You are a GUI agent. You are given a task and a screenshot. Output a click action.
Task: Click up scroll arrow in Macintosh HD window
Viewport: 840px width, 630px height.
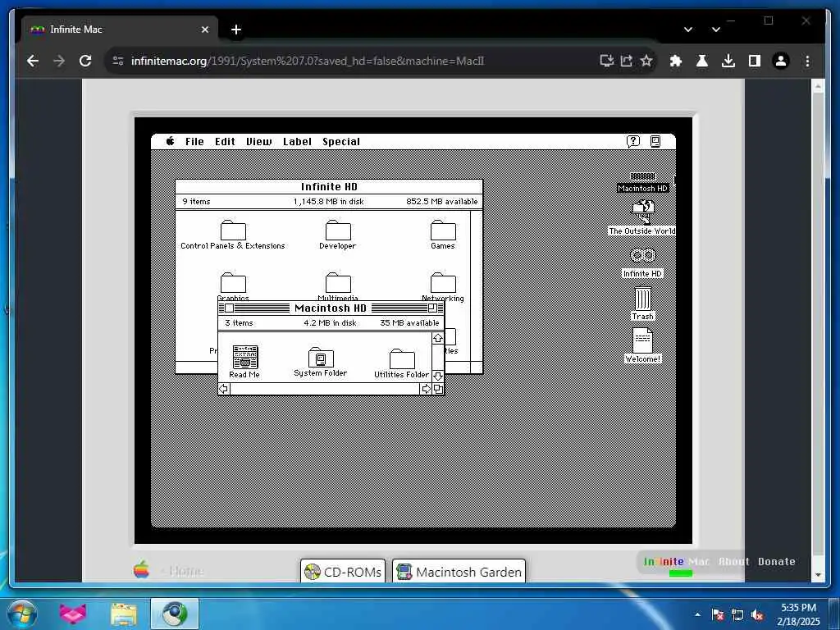(438, 339)
